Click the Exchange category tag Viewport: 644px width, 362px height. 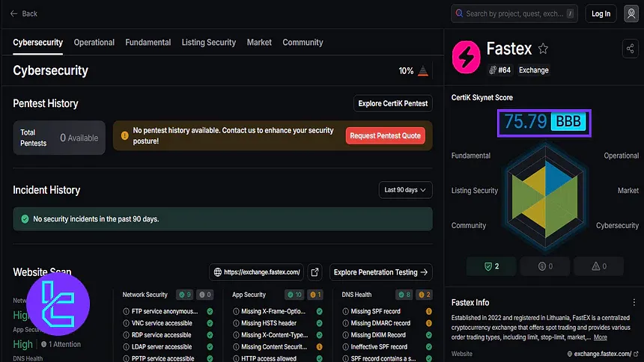click(533, 70)
